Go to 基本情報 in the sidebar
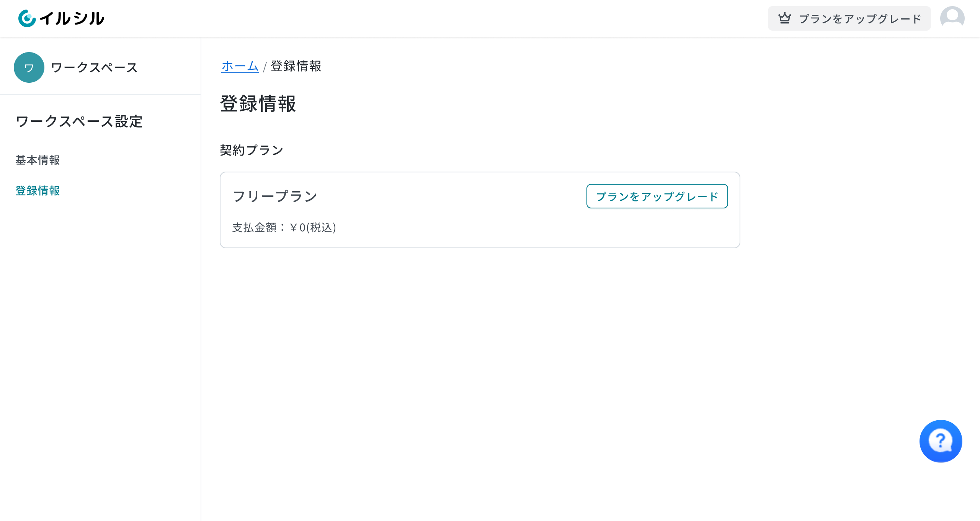Image resolution: width=980 pixels, height=521 pixels. point(38,160)
